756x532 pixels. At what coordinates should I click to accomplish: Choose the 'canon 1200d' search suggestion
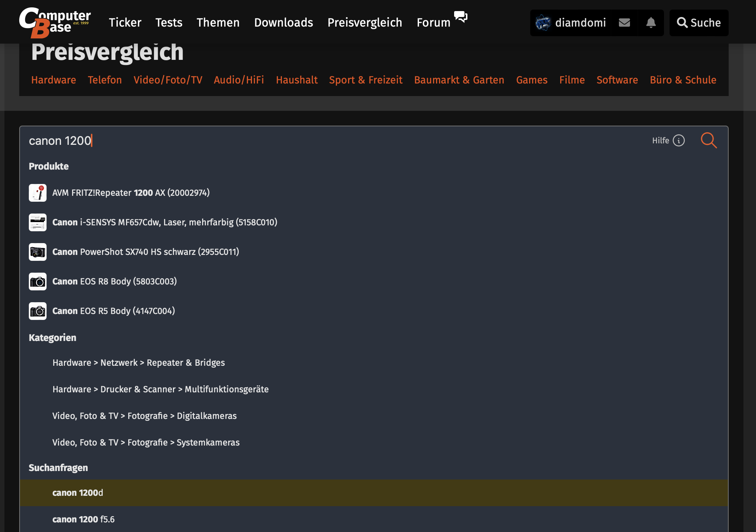pos(78,493)
